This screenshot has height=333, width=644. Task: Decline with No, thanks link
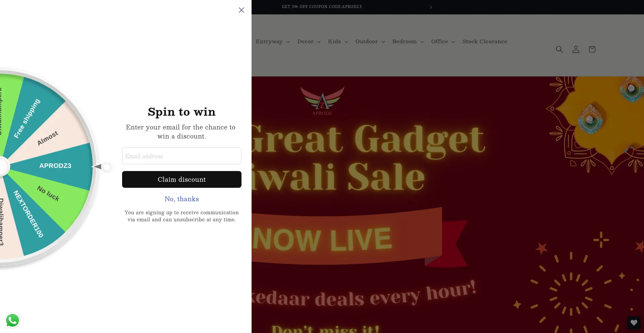[x=181, y=199]
